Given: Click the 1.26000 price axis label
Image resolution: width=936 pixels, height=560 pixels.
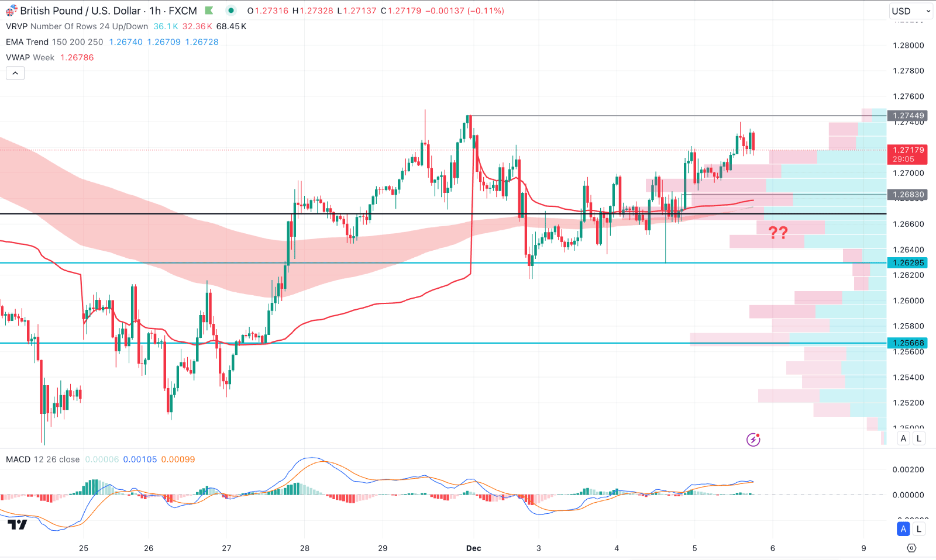Looking at the screenshot, I should pos(909,300).
